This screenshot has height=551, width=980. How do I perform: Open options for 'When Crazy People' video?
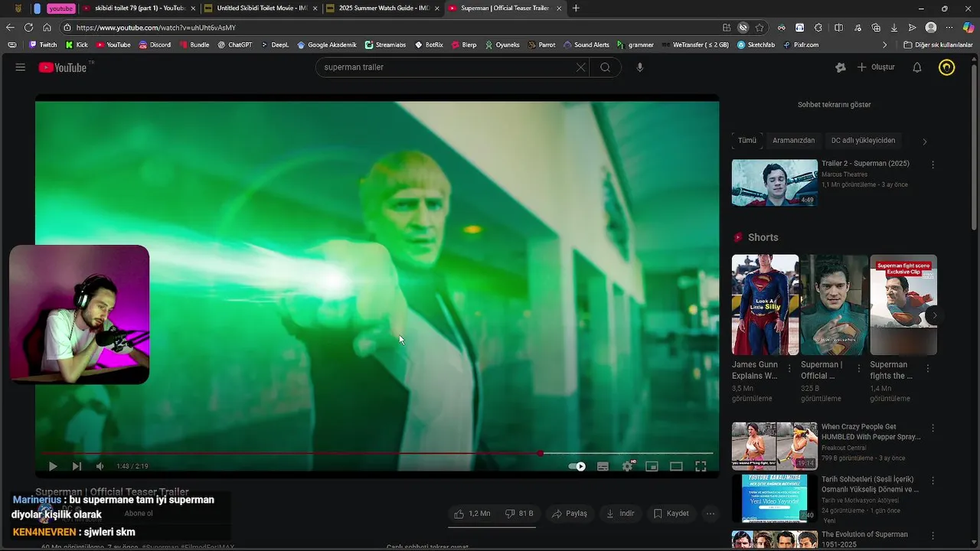(x=933, y=428)
